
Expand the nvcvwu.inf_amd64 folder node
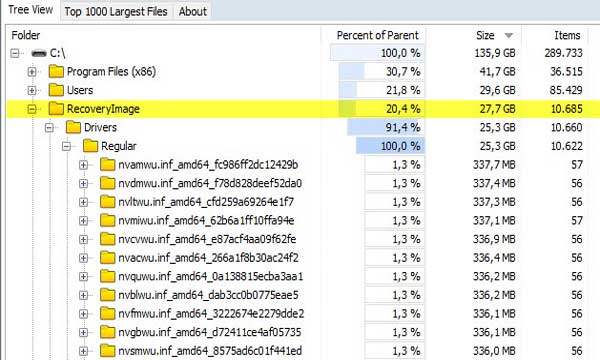coord(83,239)
